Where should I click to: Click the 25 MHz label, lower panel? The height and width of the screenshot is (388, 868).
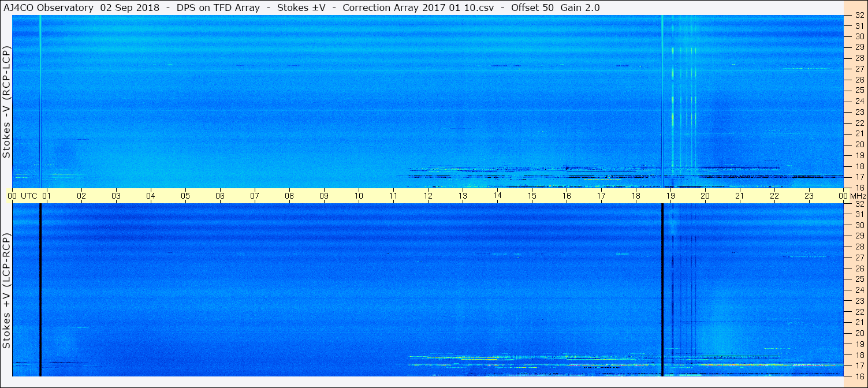[x=859, y=279]
